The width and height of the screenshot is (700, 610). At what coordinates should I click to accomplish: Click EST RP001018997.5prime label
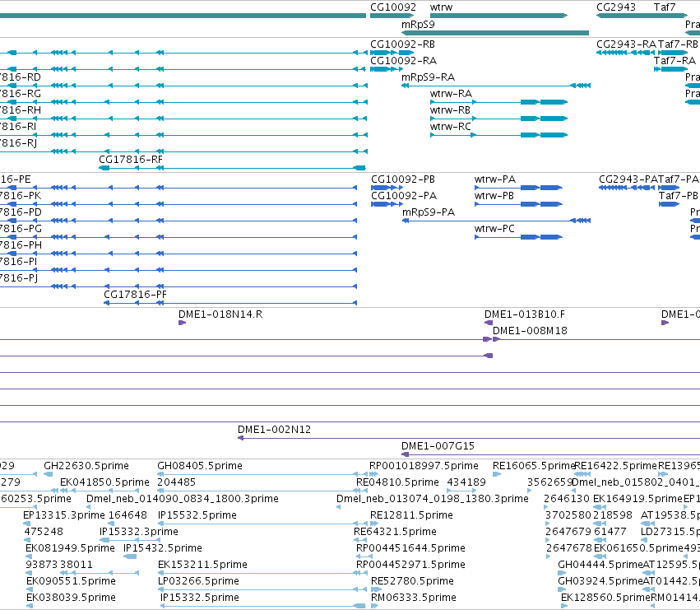coord(424,466)
